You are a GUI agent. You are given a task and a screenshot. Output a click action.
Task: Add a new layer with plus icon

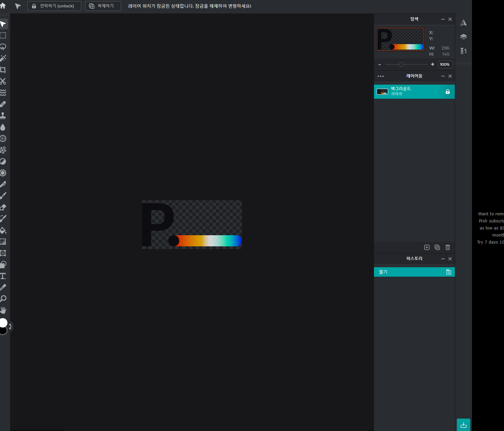427,247
